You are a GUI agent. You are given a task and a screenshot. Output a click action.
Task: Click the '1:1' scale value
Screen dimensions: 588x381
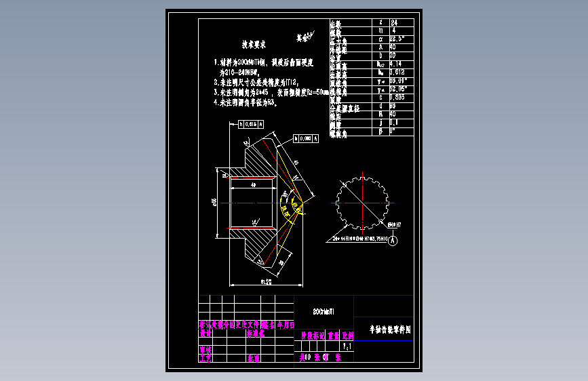(347, 346)
